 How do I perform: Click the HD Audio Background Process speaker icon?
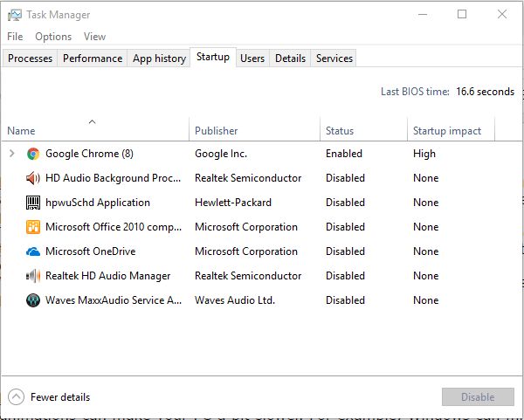(33, 178)
